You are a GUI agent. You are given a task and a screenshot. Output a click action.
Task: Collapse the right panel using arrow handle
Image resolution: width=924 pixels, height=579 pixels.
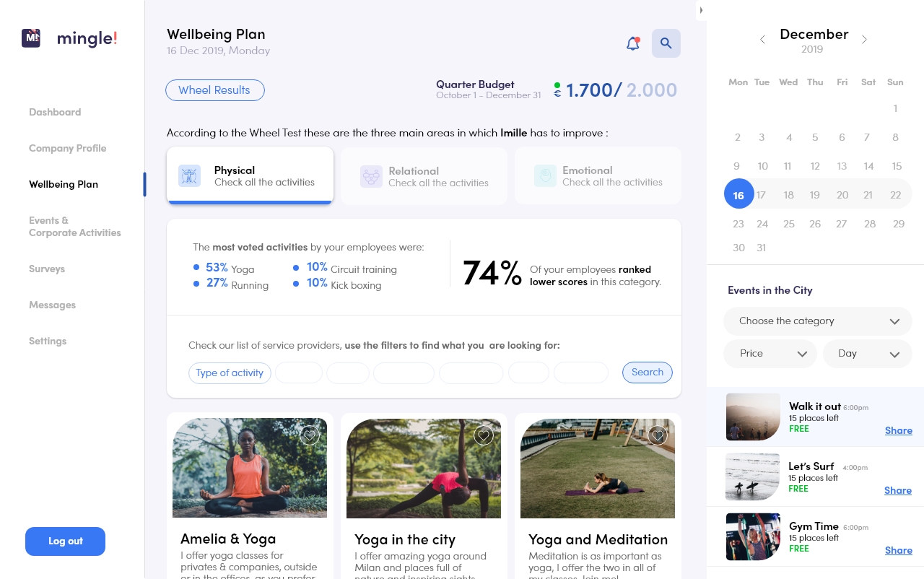pyautogui.click(x=701, y=10)
